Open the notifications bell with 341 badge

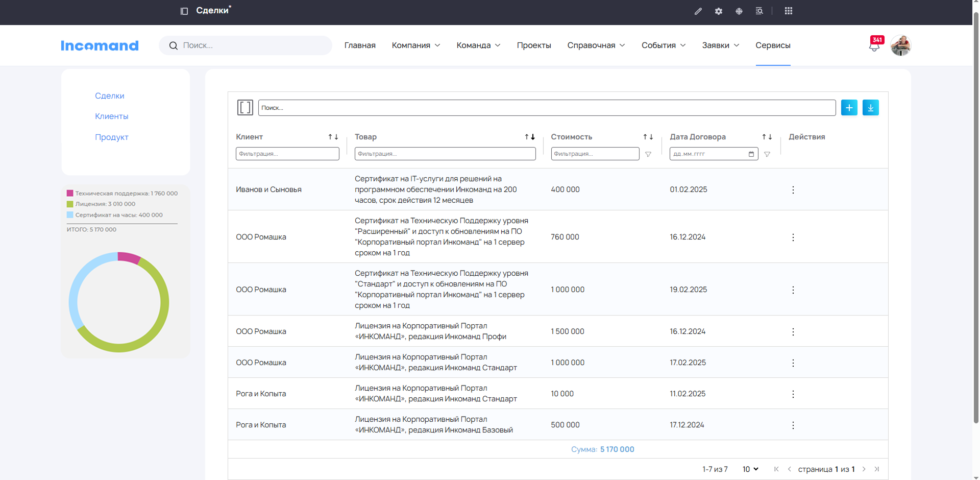tap(874, 46)
